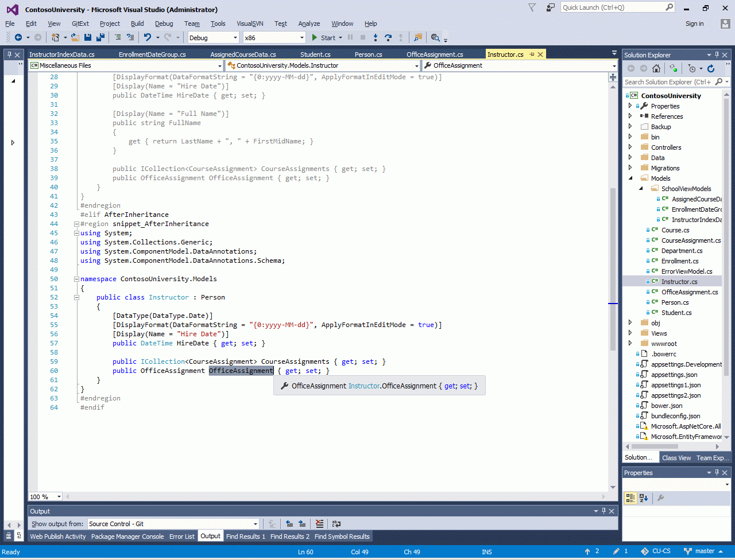Open the Package Manager Console tab
Screen dimensions: 735x560
127,536
